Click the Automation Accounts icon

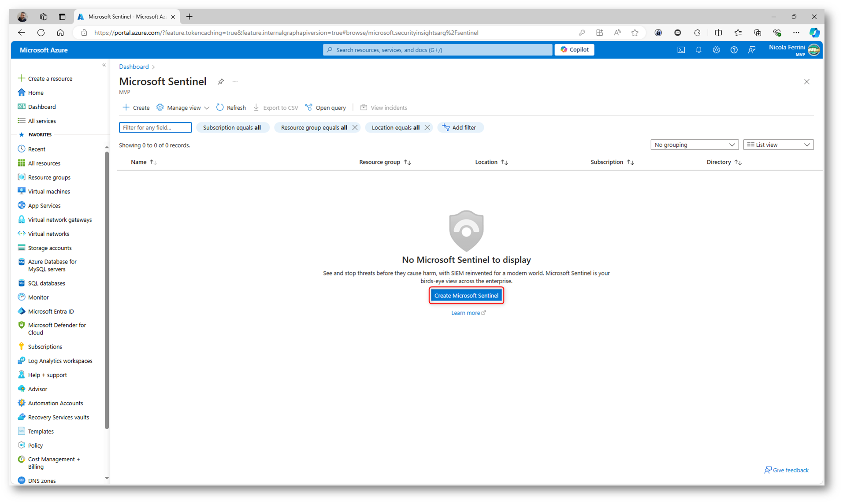[x=21, y=403]
